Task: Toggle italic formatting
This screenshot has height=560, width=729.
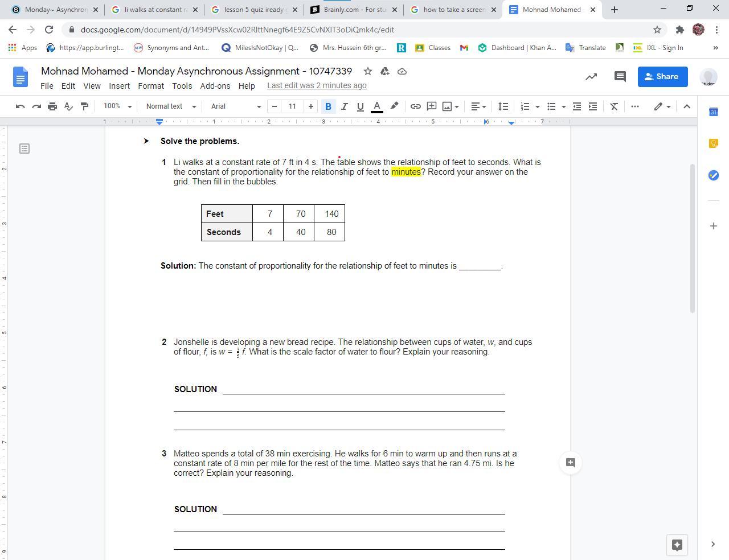Action: pyautogui.click(x=344, y=106)
